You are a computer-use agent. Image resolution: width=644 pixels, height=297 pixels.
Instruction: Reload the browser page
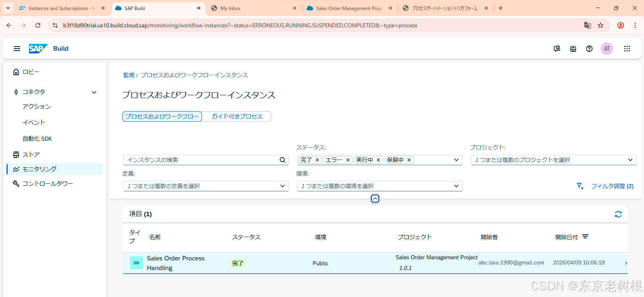(38, 25)
